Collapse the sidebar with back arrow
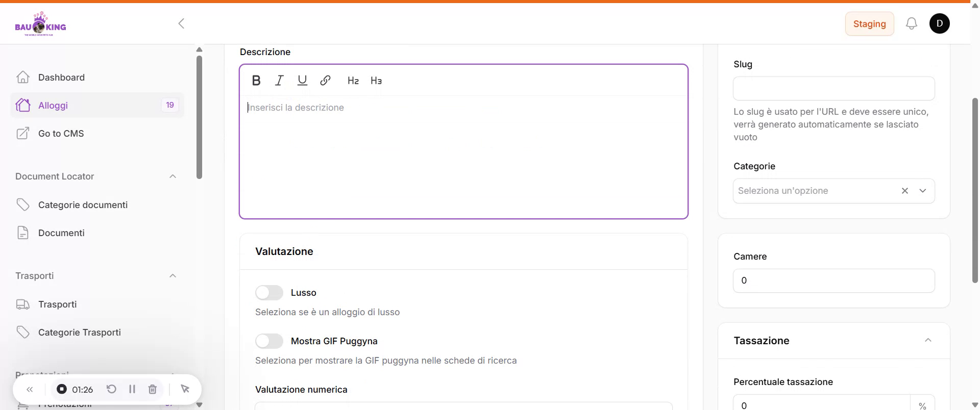 [181, 23]
